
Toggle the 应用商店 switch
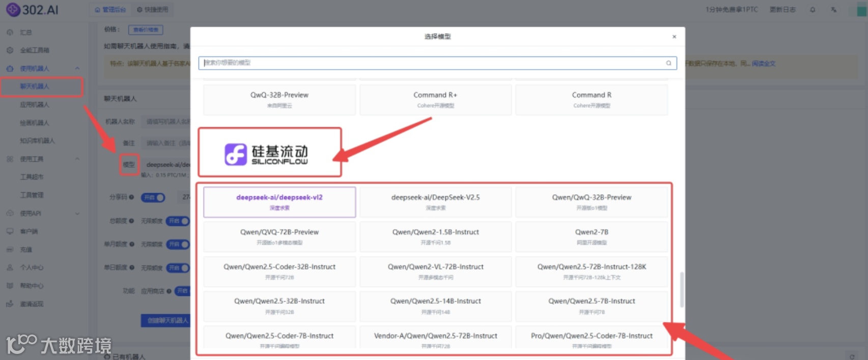pos(182,291)
